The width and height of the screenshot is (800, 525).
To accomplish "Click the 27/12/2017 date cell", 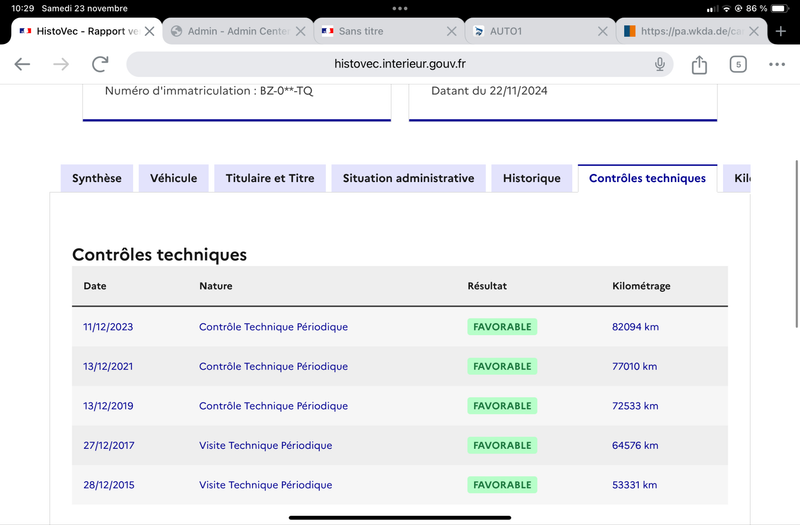I will [x=109, y=445].
